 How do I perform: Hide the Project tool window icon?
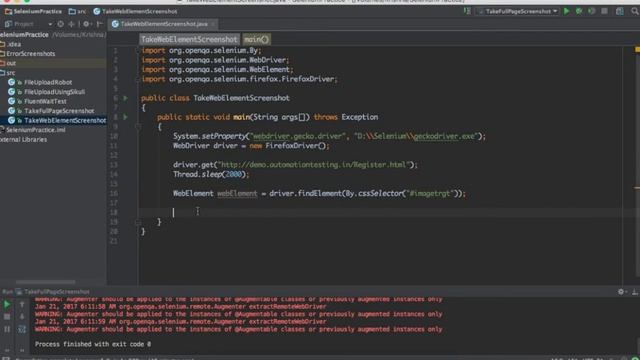(99, 24)
